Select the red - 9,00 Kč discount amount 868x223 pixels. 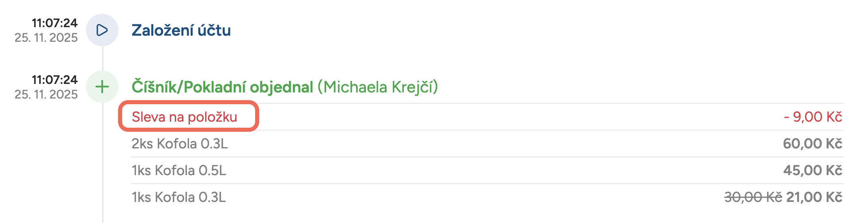813,117
